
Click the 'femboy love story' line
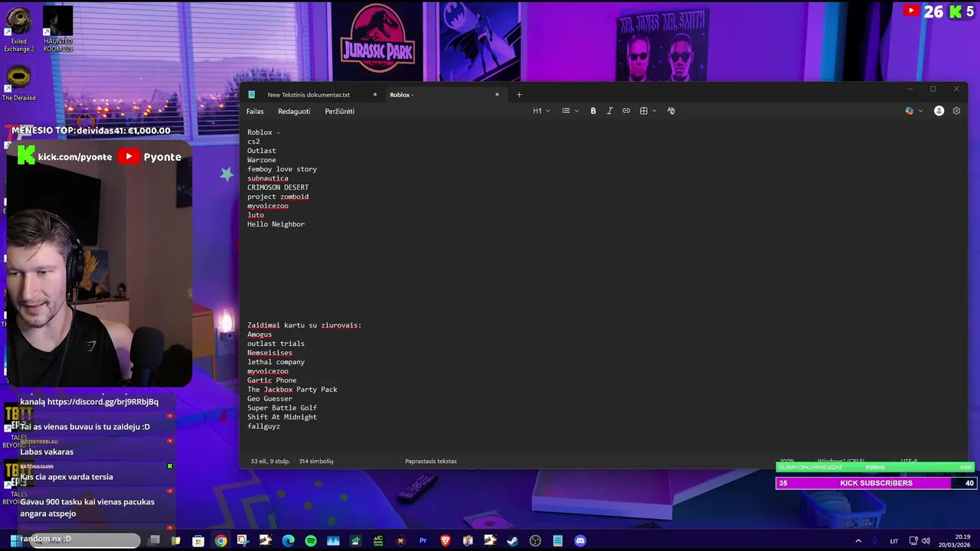pos(282,169)
